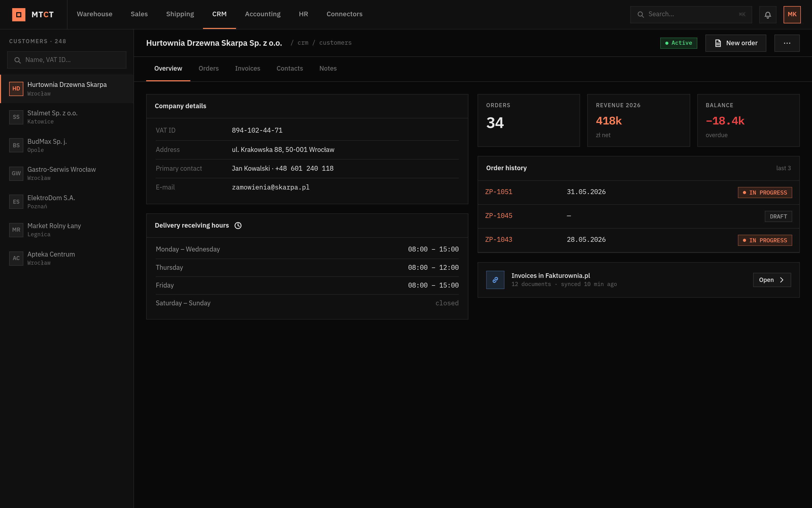
Task: Open the Sales module
Action: click(x=139, y=14)
